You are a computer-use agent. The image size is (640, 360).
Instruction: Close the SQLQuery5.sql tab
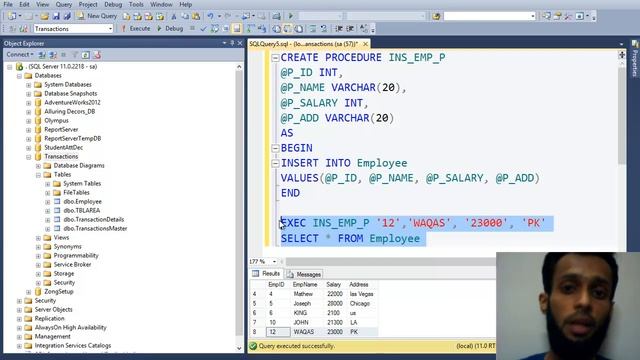tap(365, 44)
